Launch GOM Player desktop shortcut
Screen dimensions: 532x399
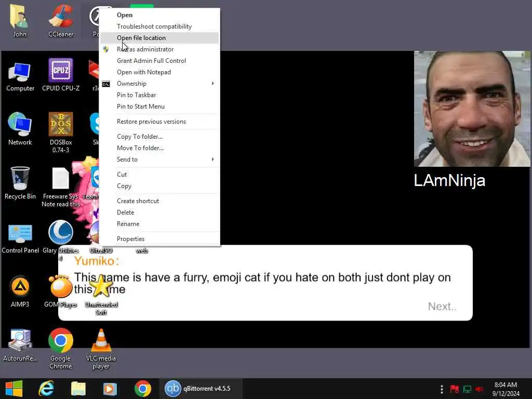click(x=61, y=291)
